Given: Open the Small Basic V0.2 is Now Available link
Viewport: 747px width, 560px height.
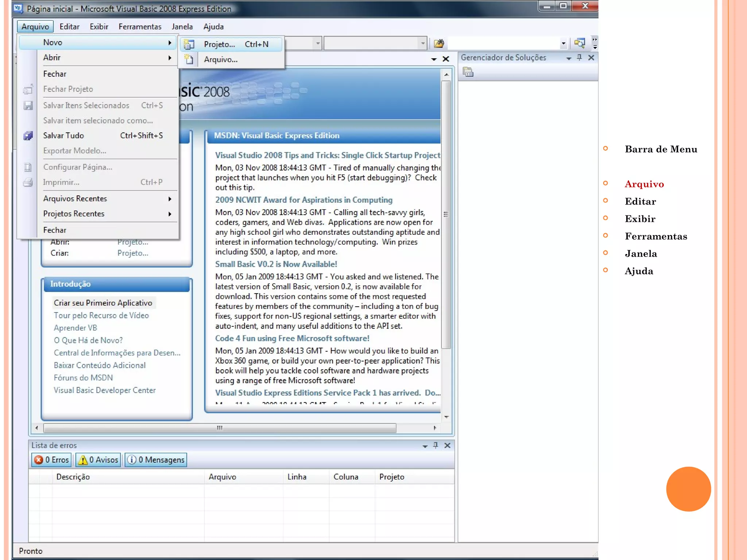Looking at the screenshot, I should (x=276, y=264).
